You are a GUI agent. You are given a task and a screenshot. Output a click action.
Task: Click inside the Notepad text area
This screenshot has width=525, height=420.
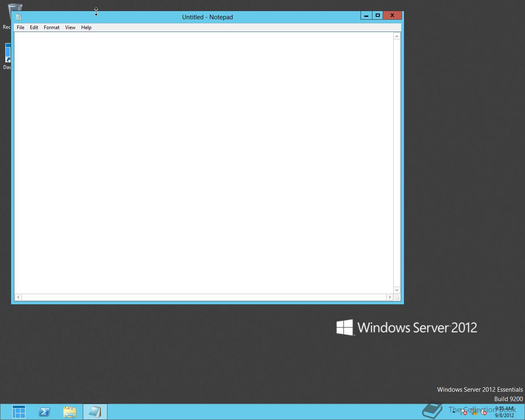[x=204, y=163]
